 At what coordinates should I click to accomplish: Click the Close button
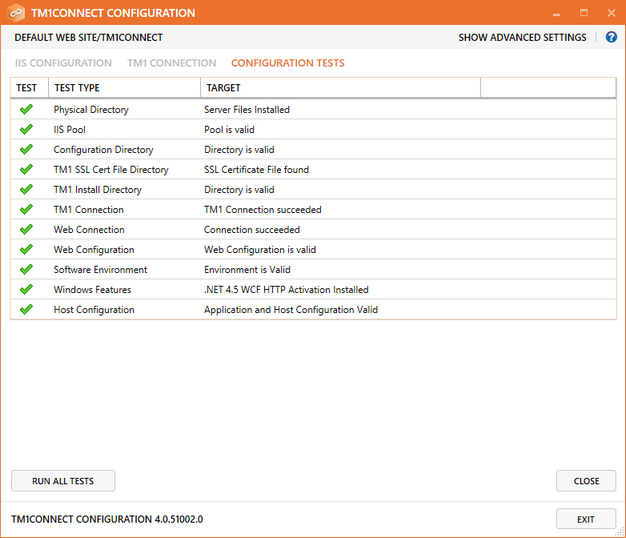click(586, 481)
